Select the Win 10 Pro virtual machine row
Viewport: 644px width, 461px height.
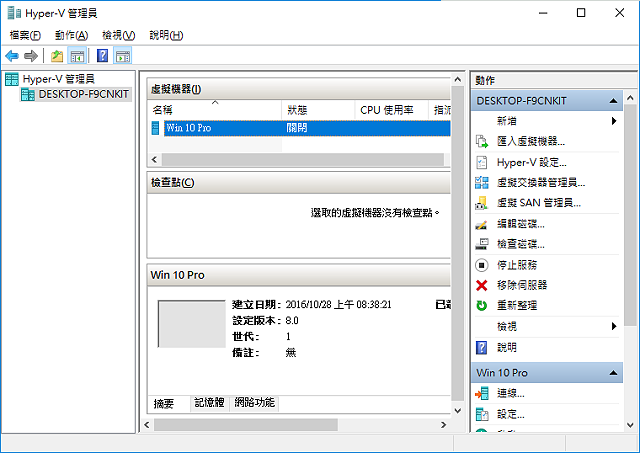tap(300, 128)
